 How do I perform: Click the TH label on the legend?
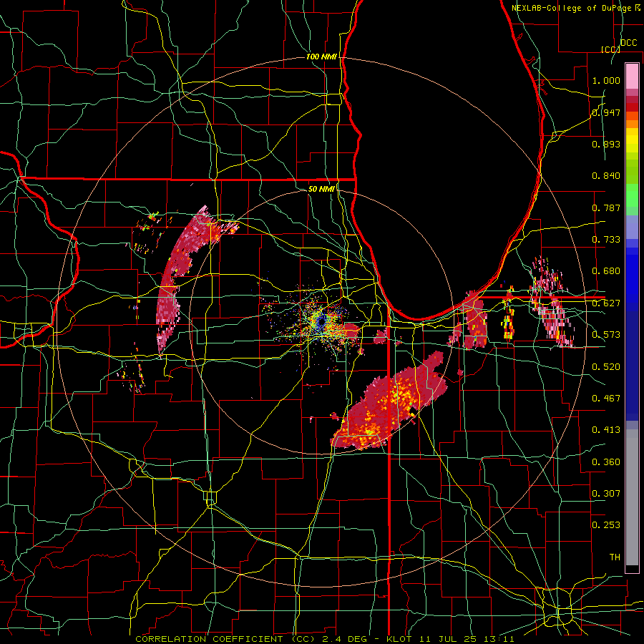pos(615,557)
